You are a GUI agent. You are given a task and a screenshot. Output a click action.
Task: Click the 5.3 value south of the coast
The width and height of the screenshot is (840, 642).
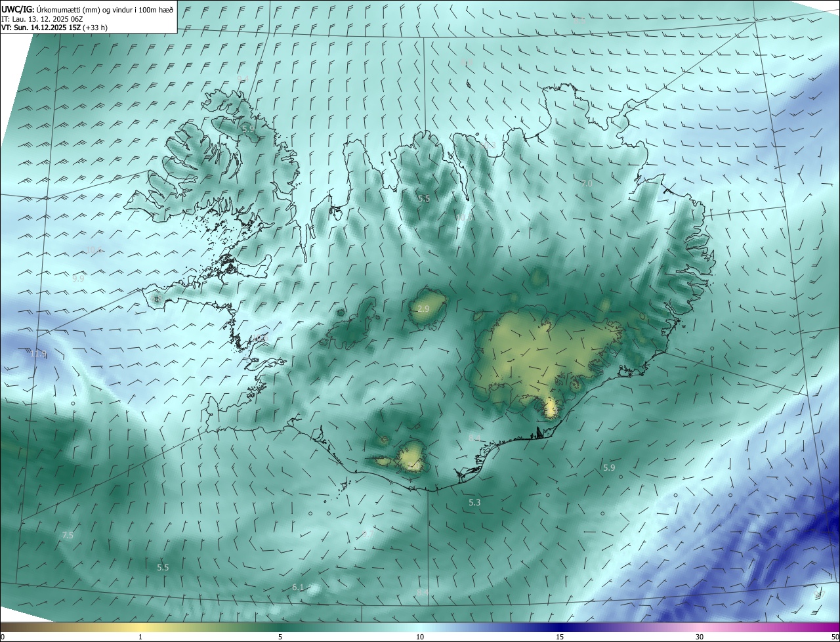tap(474, 502)
